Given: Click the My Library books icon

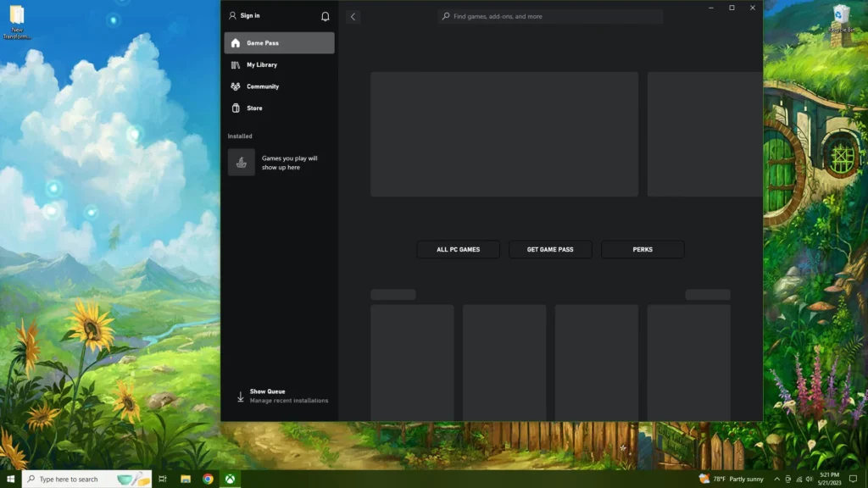Looking at the screenshot, I should point(236,64).
